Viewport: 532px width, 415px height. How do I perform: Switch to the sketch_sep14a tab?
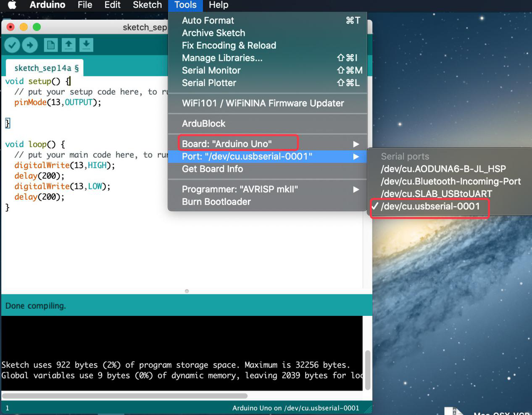(44, 68)
